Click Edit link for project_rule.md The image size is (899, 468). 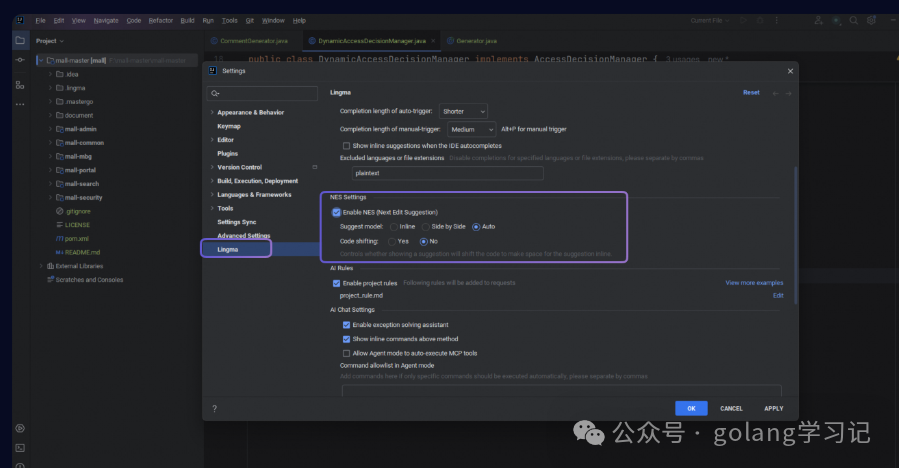point(778,295)
